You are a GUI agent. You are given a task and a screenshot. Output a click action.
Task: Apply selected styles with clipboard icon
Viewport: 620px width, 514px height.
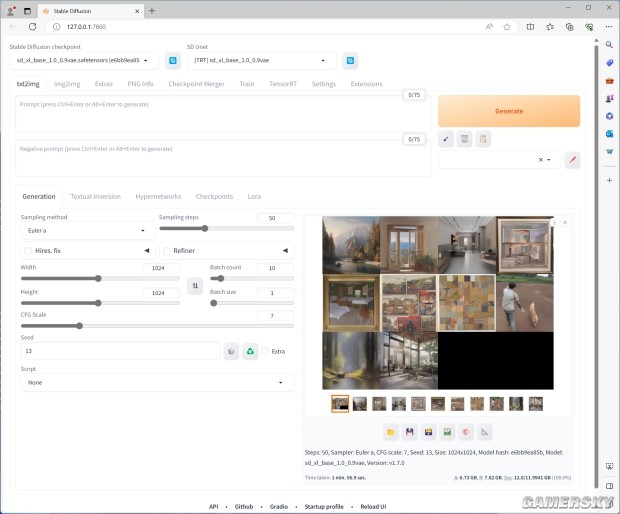click(x=483, y=139)
